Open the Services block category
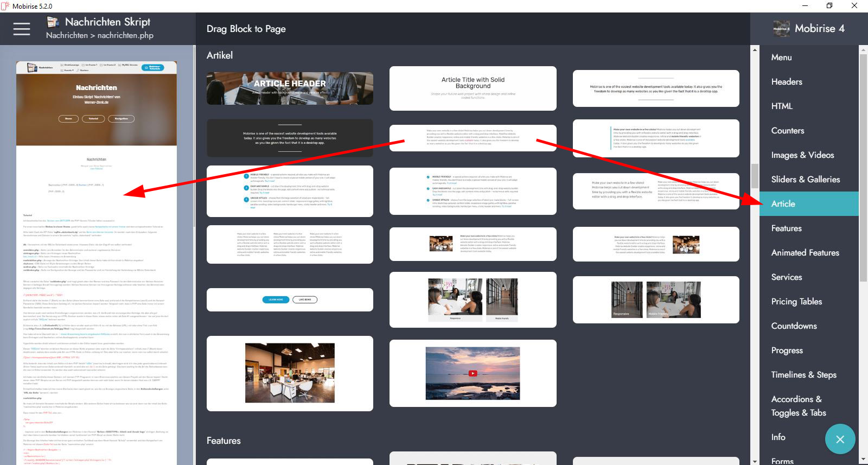868x465 pixels. point(787,277)
